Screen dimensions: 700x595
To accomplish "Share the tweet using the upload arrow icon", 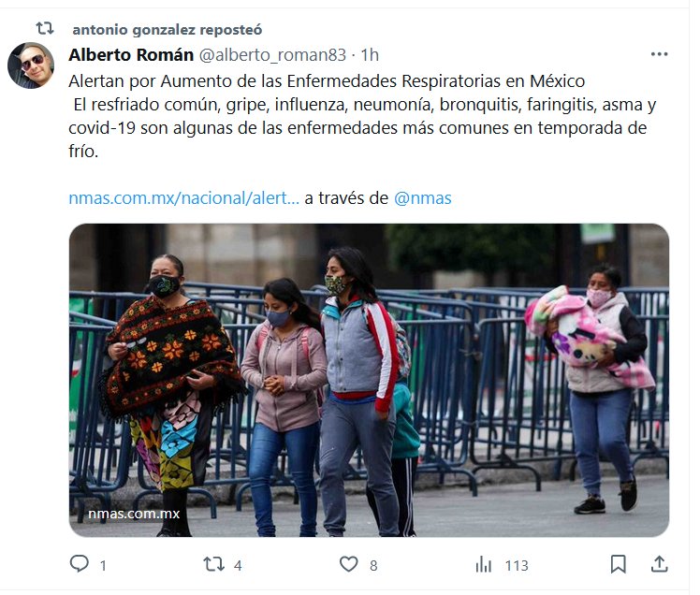I will pyautogui.click(x=660, y=564).
